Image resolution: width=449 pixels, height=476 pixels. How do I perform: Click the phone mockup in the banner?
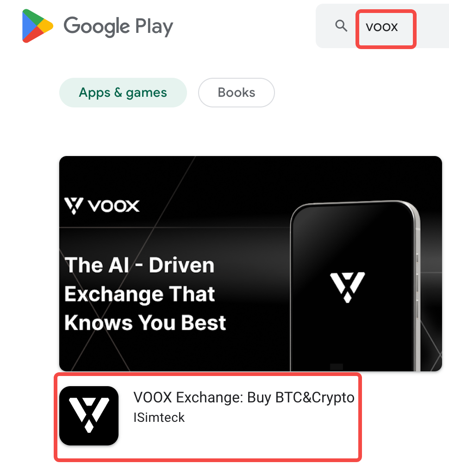point(355,286)
